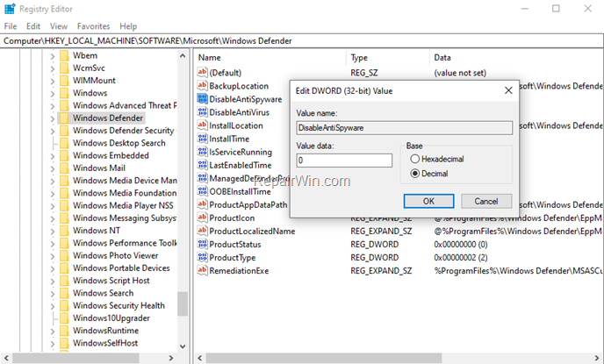Click the Registry Editor app icon in title bar
Screen dimensions: 604x364
(x=10, y=9)
